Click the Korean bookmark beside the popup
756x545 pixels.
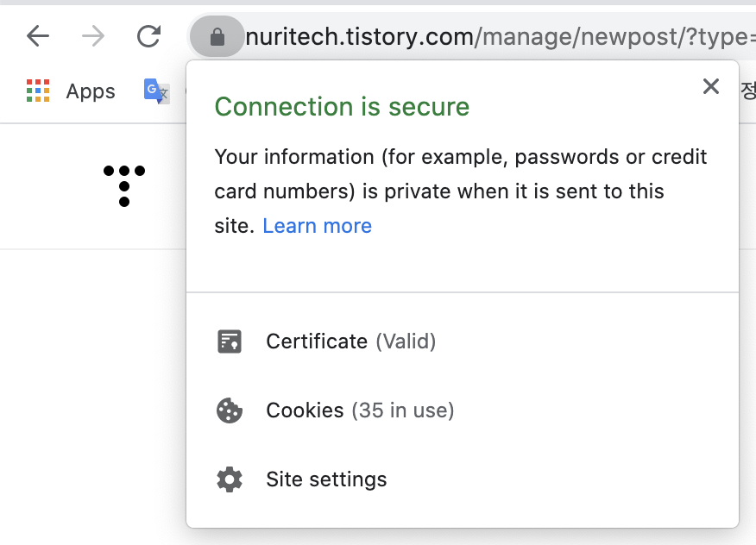coord(748,91)
